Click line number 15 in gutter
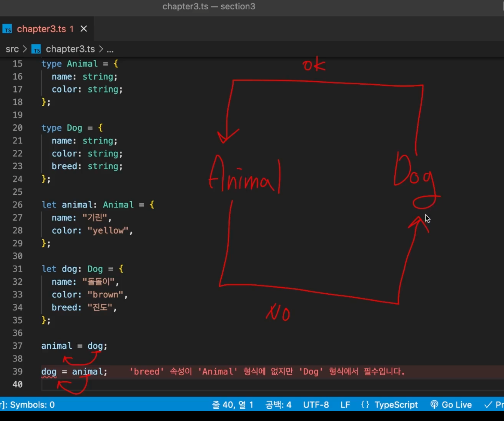504x421 pixels. (17, 64)
